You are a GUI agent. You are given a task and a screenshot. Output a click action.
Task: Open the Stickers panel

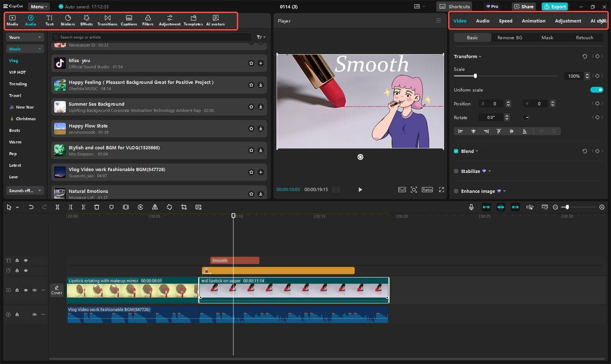(68, 20)
